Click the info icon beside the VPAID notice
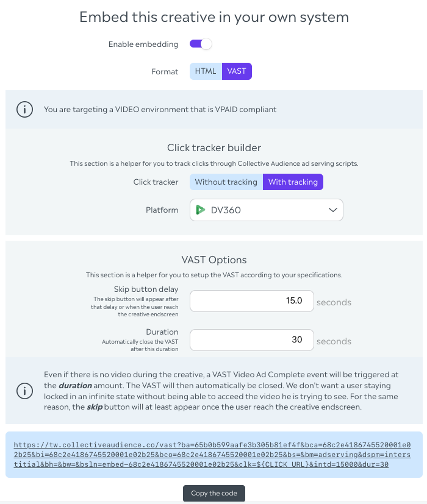The image size is (427, 504). (x=24, y=110)
